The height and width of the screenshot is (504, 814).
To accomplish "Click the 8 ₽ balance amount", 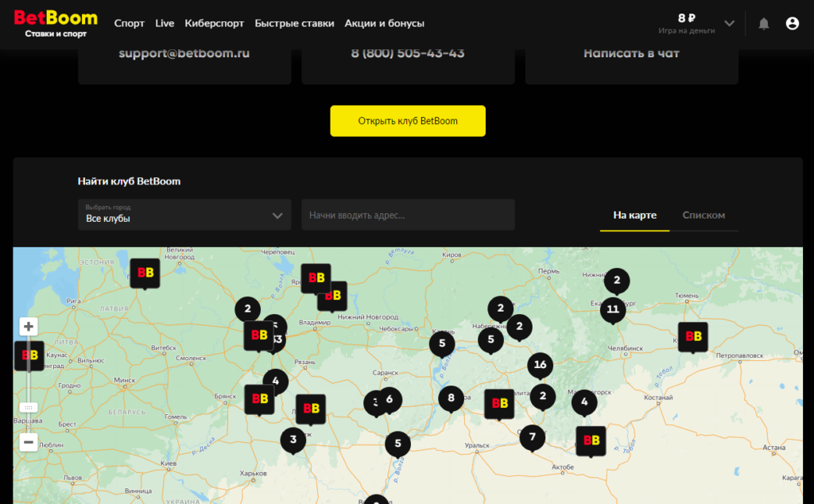I will (x=686, y=18).
